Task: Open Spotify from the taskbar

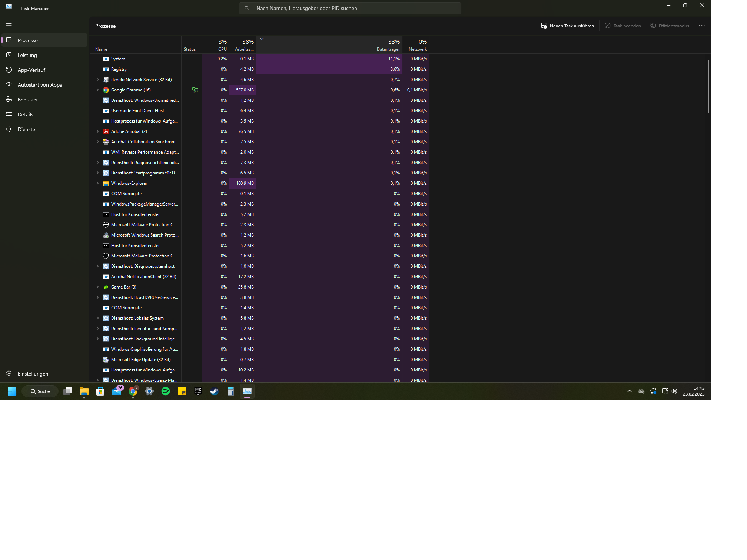Action: point(166,391)
